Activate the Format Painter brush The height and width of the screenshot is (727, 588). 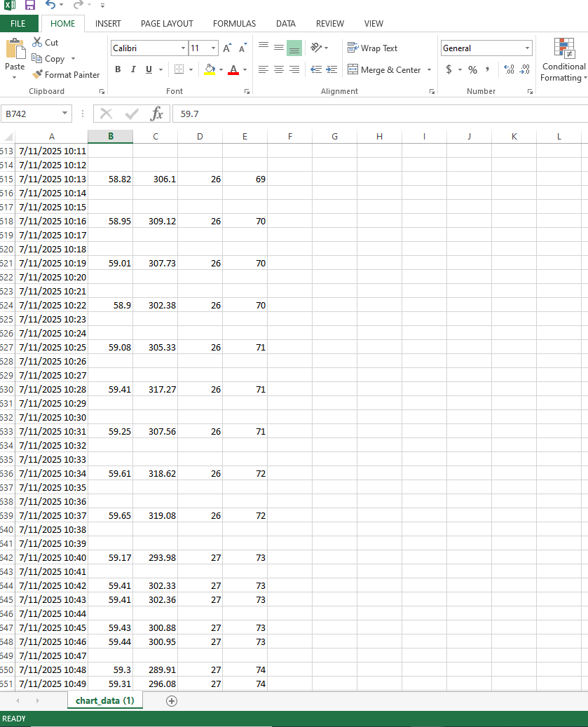37,74
